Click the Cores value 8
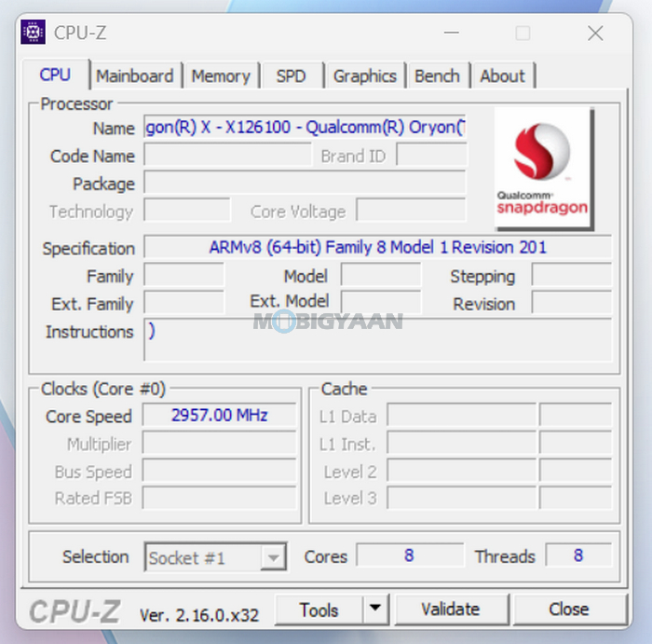Viewport: 652px width, 644px height. [410, 555]
